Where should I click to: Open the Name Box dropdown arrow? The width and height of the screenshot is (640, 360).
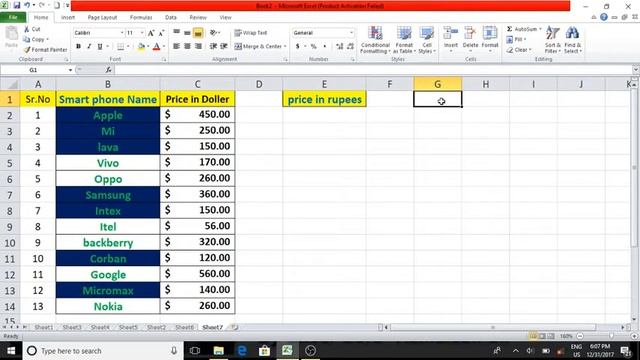tap(70, 70)
